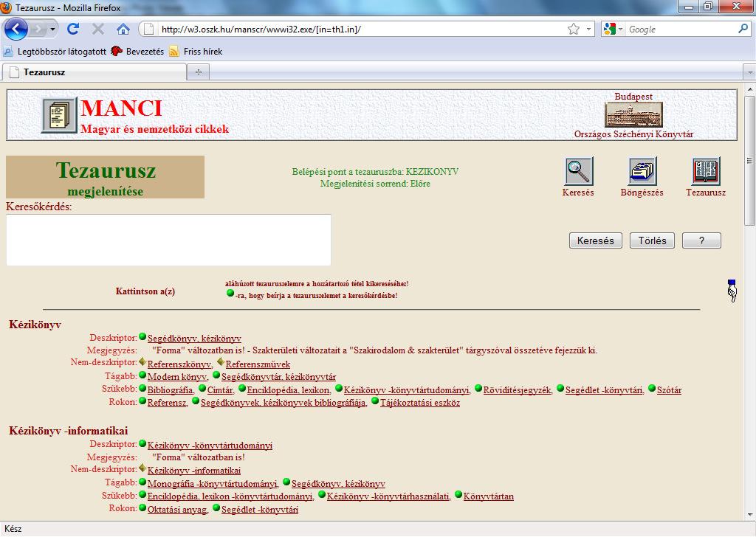Viewport: 756px width, 537px height.
Task: Click diamond icon before Kézikönyv -informatikai link
Action: [142, 468]
